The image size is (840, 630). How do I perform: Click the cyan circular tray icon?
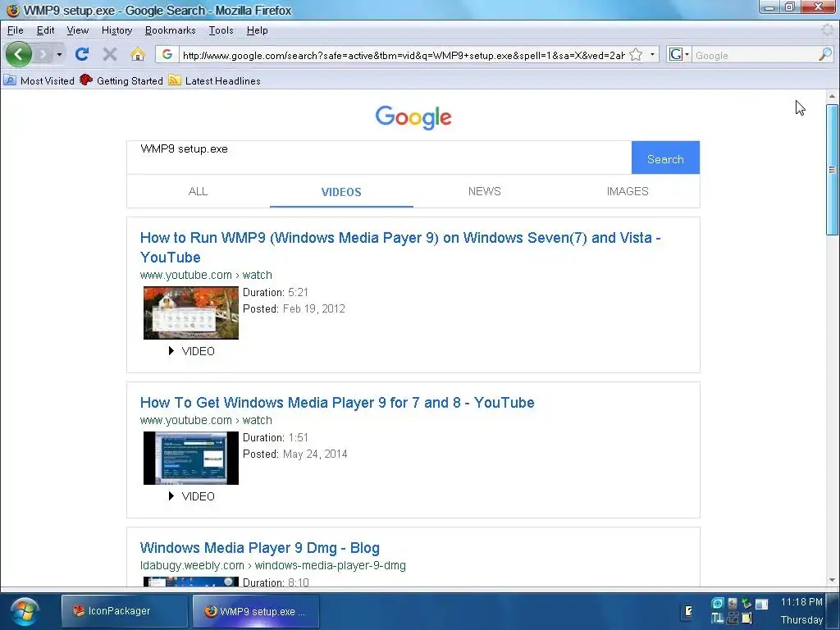point(717,603)
